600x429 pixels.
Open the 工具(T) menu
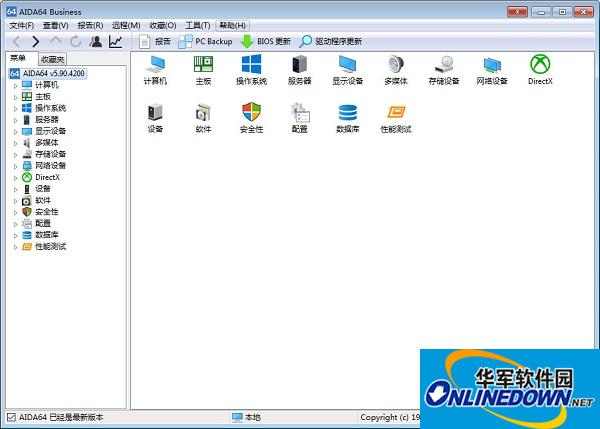click(x=198, y=26)
